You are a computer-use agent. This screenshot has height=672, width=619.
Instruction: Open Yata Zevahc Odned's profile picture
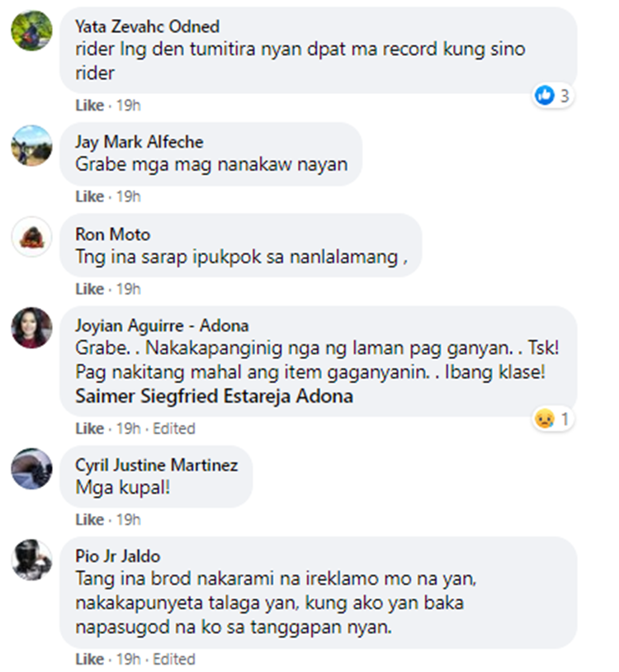[x=31, y=31]
